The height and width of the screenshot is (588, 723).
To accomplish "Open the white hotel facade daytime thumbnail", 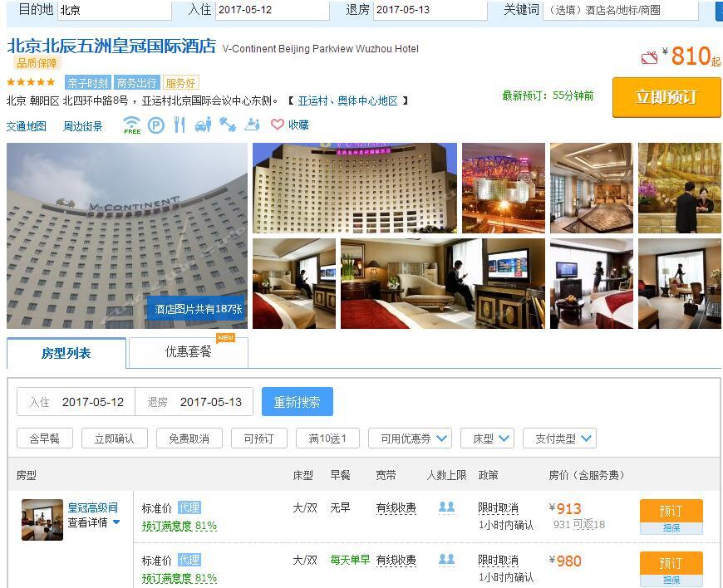I will (355, 188).
